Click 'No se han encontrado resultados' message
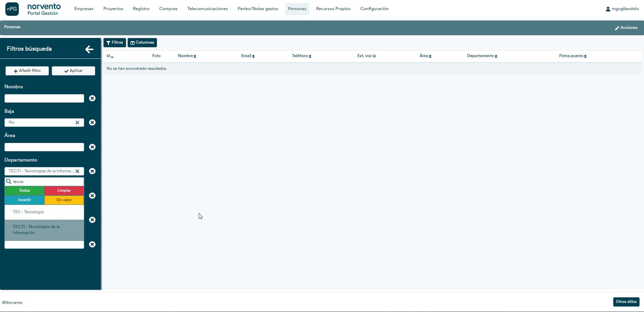This screenshot has width=644, height=312. pyautogui.click(x=136, y=69)
